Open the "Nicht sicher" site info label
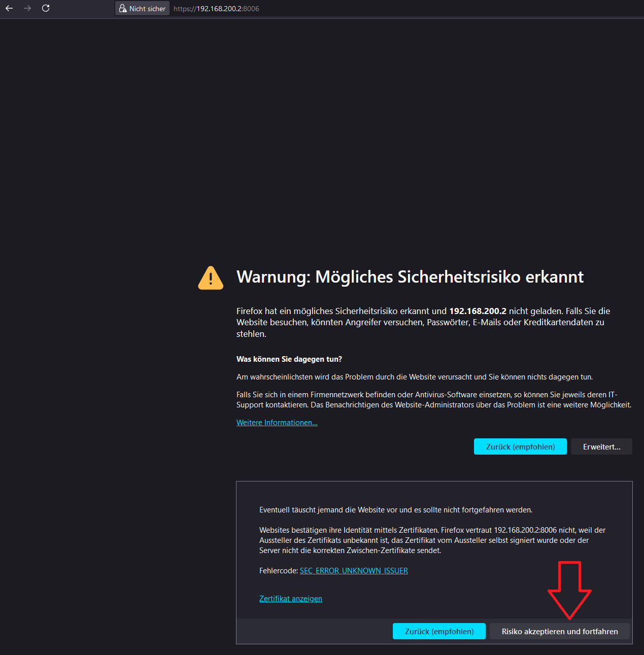Image resolution: width=644 pixels, height=655 pixels. (x=147, y=9)
